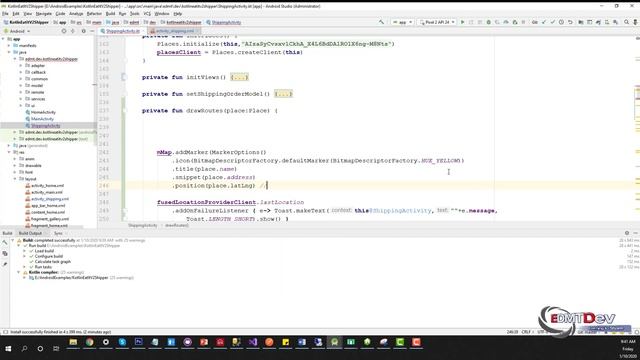640x360 pixels.
Task: Select the model package in the tree
Action: pos(37,86)
